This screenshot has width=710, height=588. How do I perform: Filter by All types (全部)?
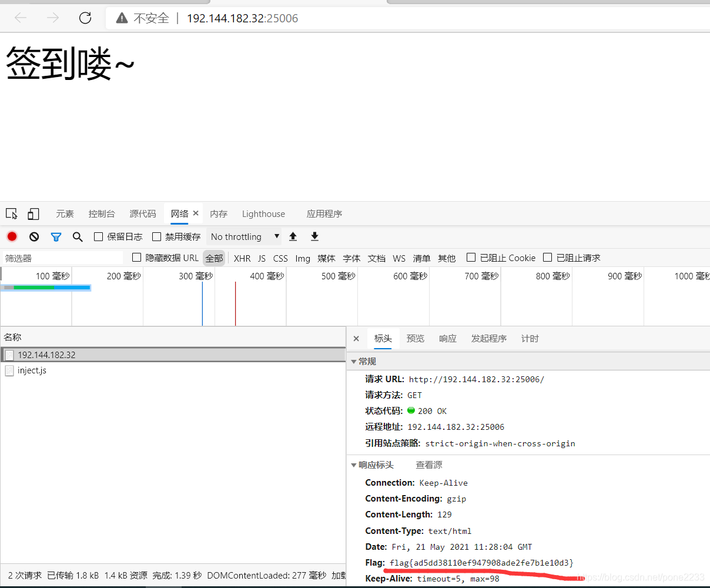click(x=214, y=258)
